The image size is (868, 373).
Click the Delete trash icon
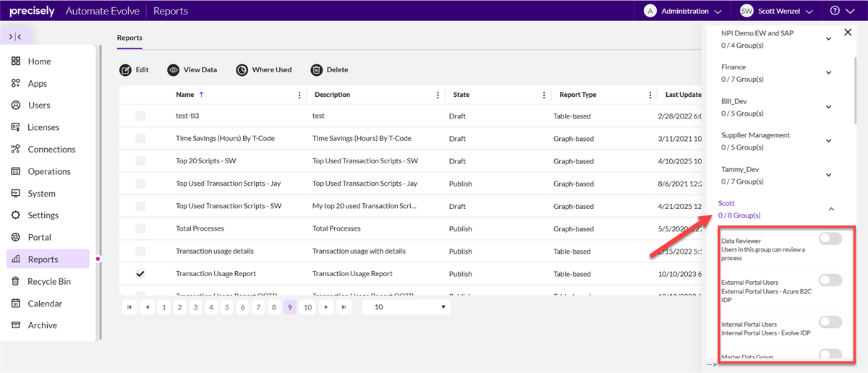316,70
